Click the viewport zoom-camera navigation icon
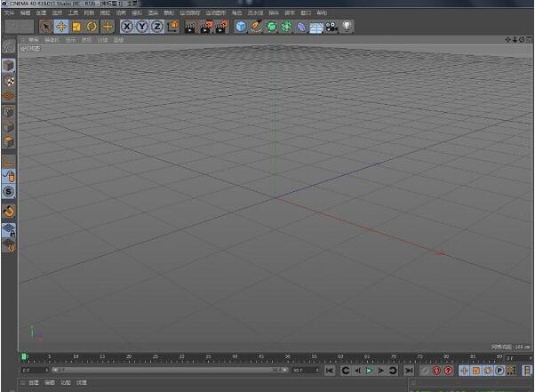The height and width of the screenshot is (392, 535). click(x=515, y=40)
